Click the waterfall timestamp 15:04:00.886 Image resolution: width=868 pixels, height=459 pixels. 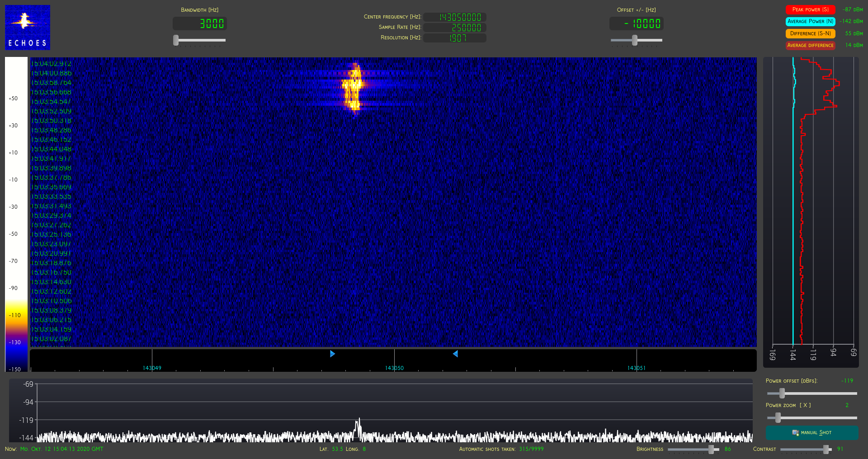click(51, 73)
